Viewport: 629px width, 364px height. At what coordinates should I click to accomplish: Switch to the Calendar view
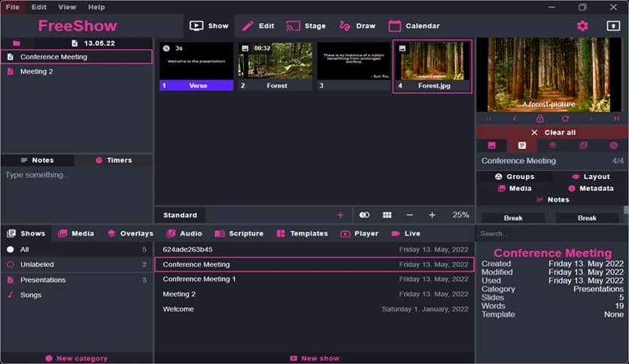414,26
